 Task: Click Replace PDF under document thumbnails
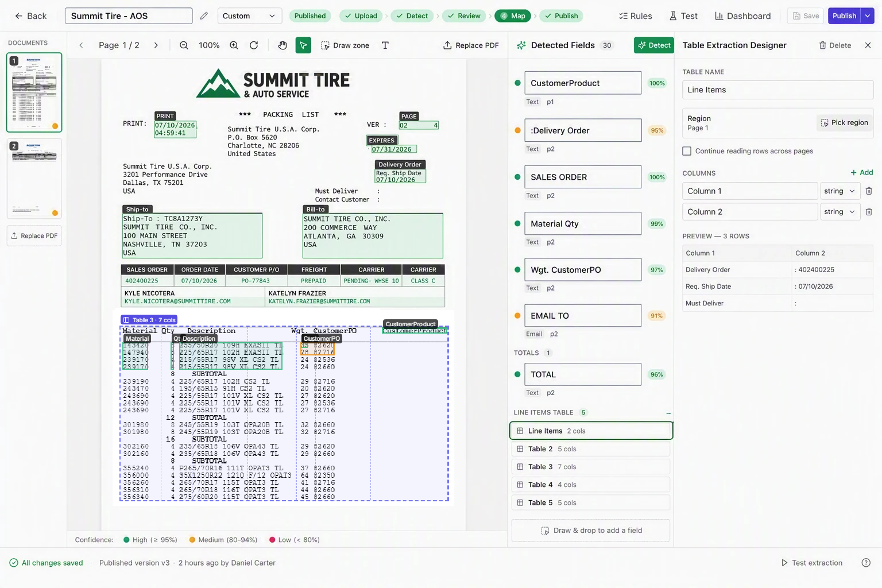tap(34, 236)
